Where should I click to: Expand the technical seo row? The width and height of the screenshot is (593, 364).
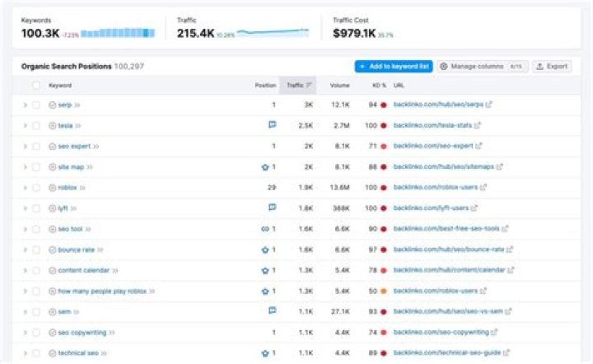coord(25,353)
